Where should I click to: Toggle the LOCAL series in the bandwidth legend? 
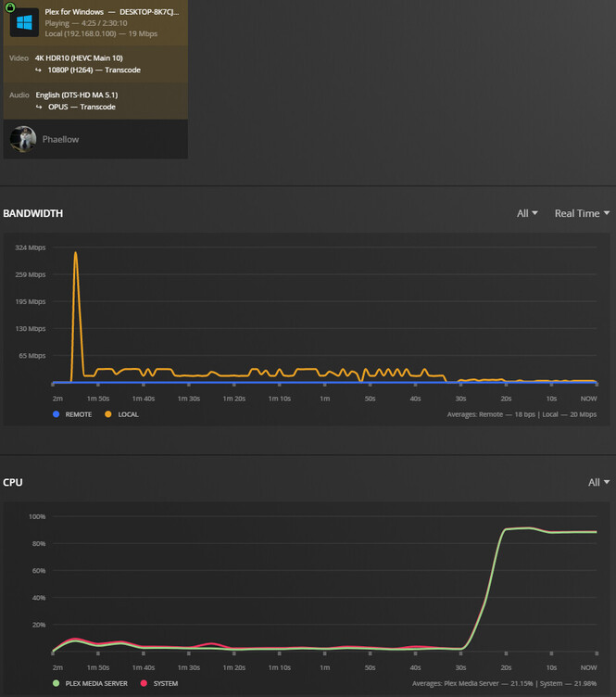click(x=121, y=414)
